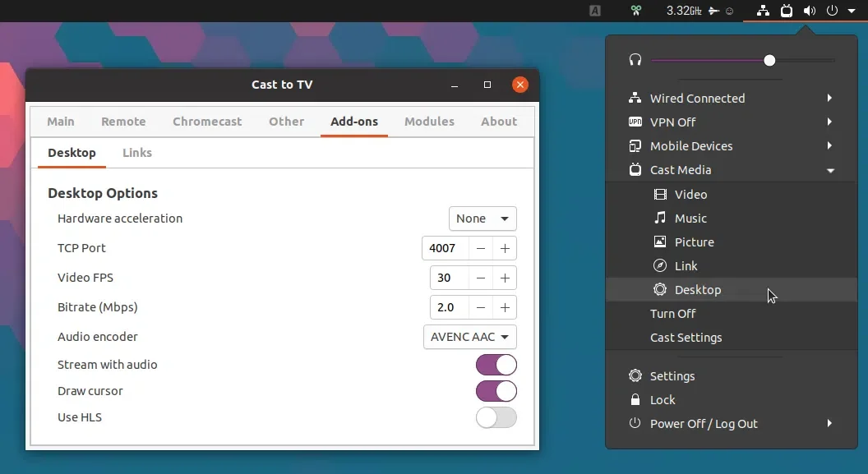Click the Cast Media TV icon in system menu
This screenshot has width=868, height=474.
[635, 169]
